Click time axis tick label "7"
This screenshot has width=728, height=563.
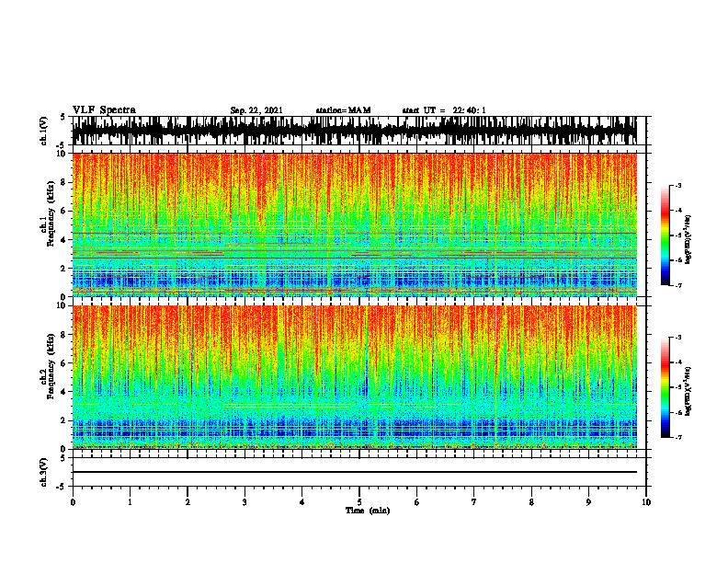coord(474,502)
